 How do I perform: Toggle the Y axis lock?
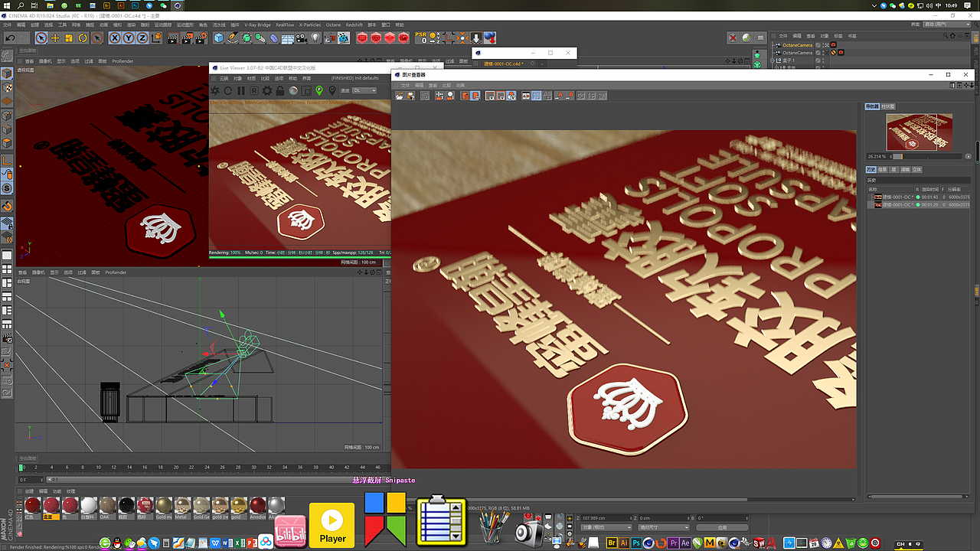(x=129, y=37)
